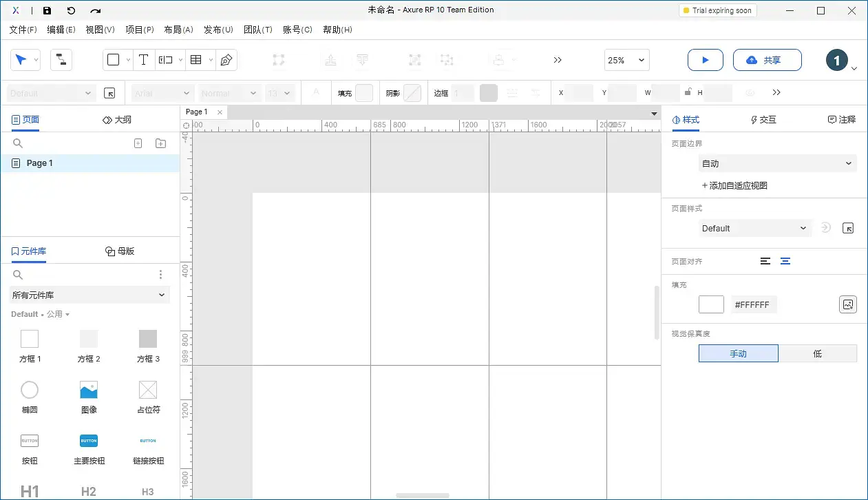This screenshot has width=868, height=500.
Task: Open the 团队(T) menu
Action: 258,30
